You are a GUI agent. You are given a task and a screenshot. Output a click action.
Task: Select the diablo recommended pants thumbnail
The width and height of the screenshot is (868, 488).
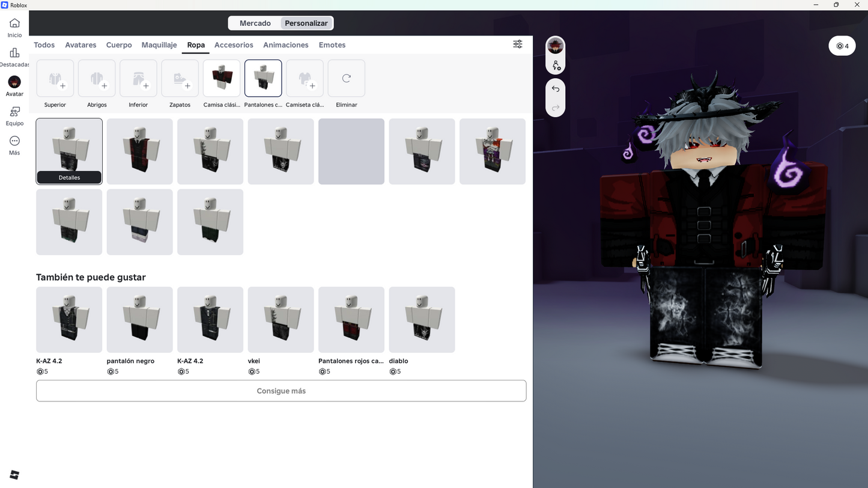tap(422, 320)
